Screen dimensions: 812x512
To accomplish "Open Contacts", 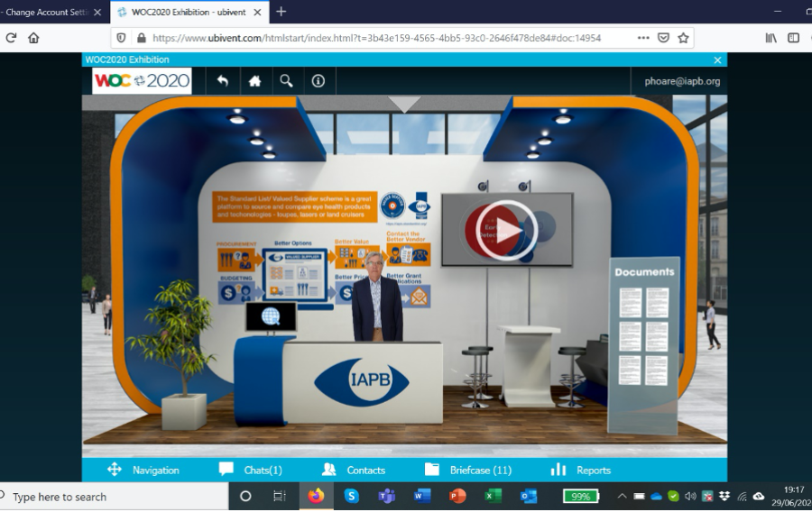I will point(354,471).
